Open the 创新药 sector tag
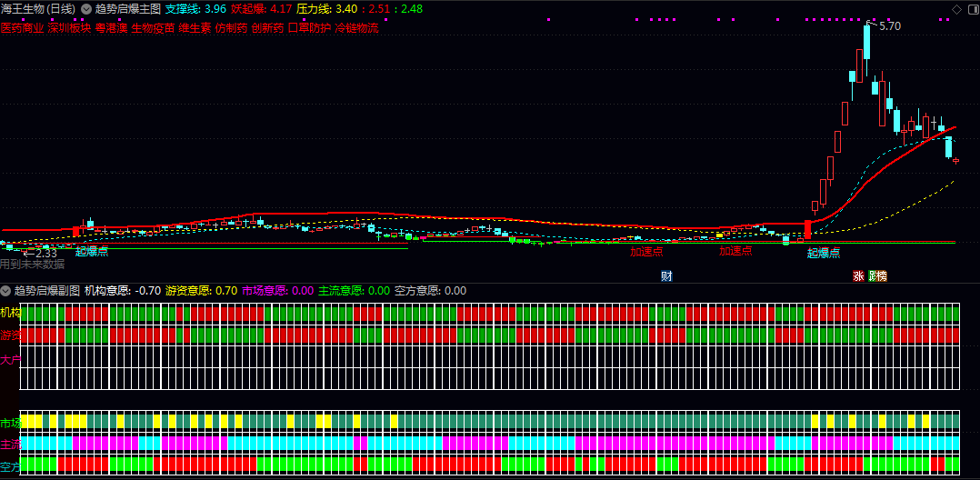The image size is (980, 480). (x=267, y=28)
